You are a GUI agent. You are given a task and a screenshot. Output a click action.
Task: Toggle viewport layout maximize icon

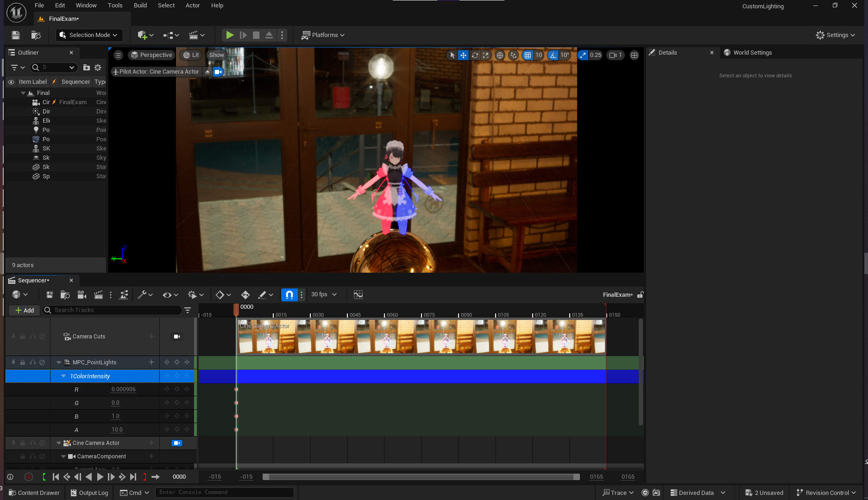pos(635,55)
